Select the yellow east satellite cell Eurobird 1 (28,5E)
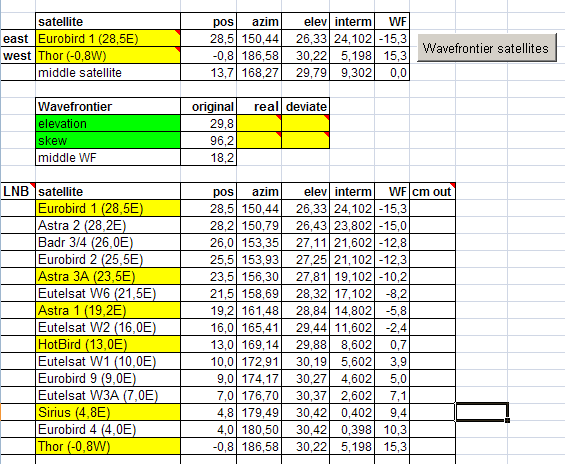Screen dimensions: 565x464 [108, 39]
